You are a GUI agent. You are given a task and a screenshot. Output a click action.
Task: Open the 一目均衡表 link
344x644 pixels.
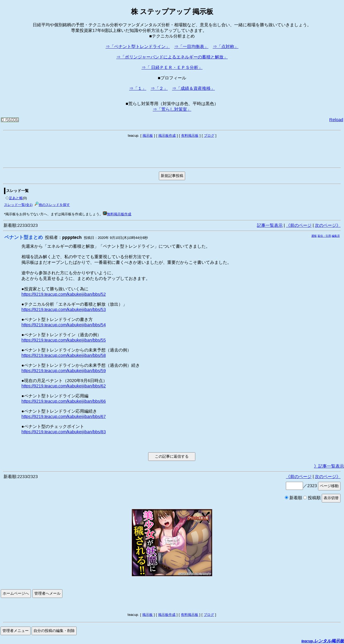191,47
